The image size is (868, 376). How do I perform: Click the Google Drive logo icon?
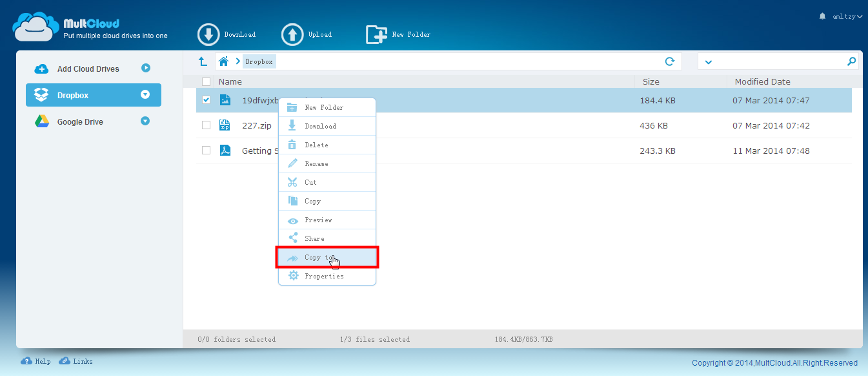coord(42,121)
